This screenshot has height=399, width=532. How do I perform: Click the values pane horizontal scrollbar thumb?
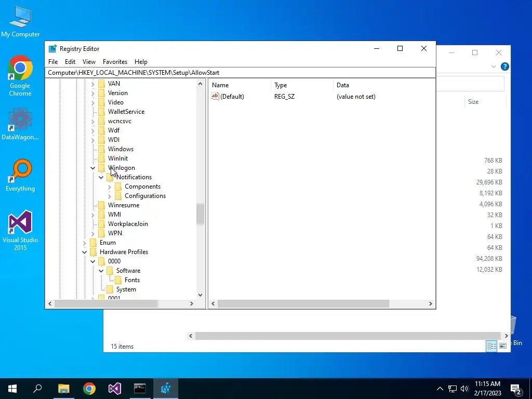[x=303, y=303]
